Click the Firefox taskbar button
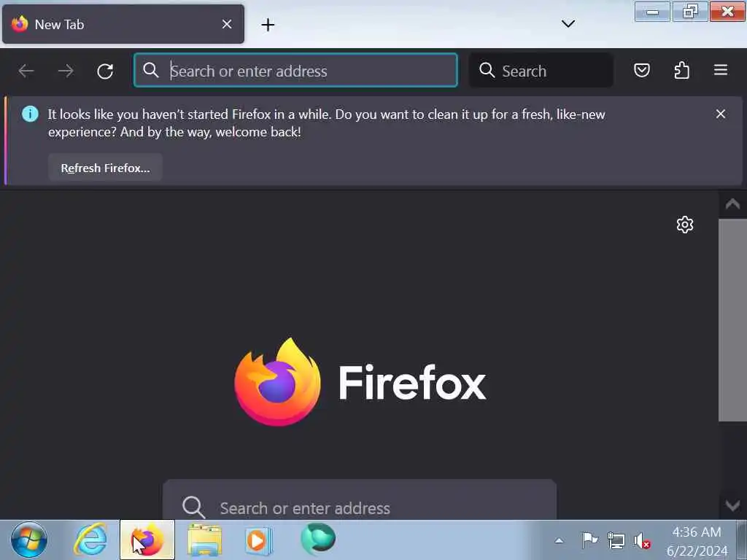The width and height of the screenshot is (747, 560). (147, 540)
